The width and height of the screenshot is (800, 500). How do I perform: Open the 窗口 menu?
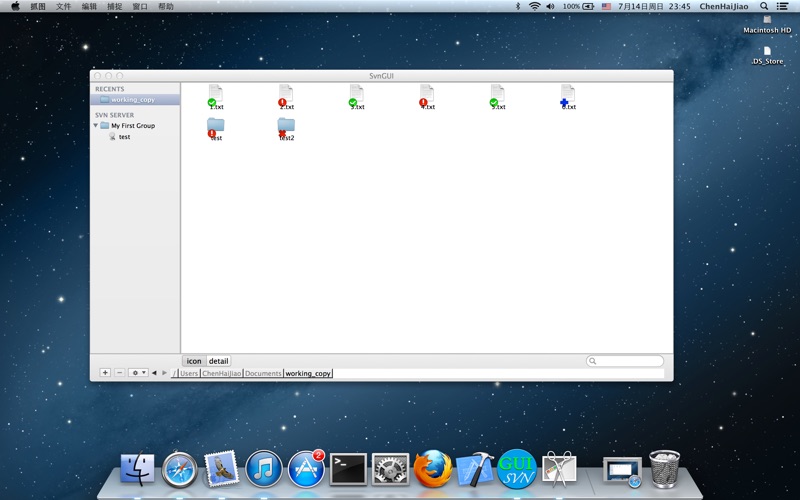point(140,6)
